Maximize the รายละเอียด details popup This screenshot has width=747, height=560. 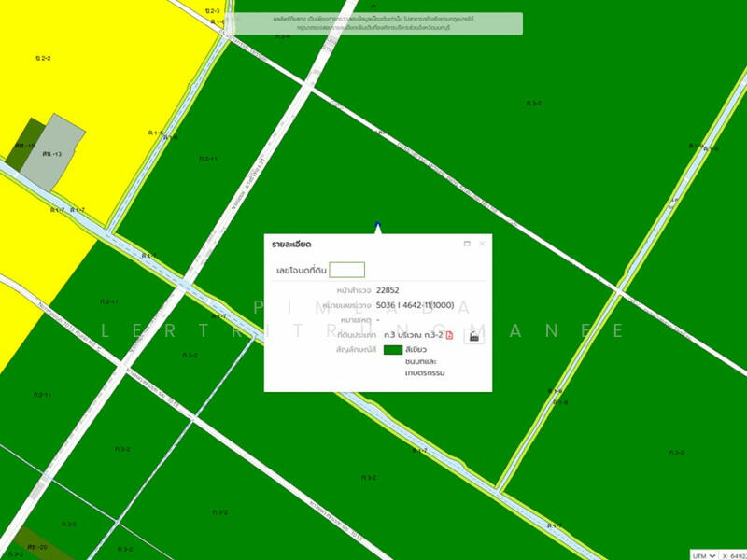coord(466,244)
